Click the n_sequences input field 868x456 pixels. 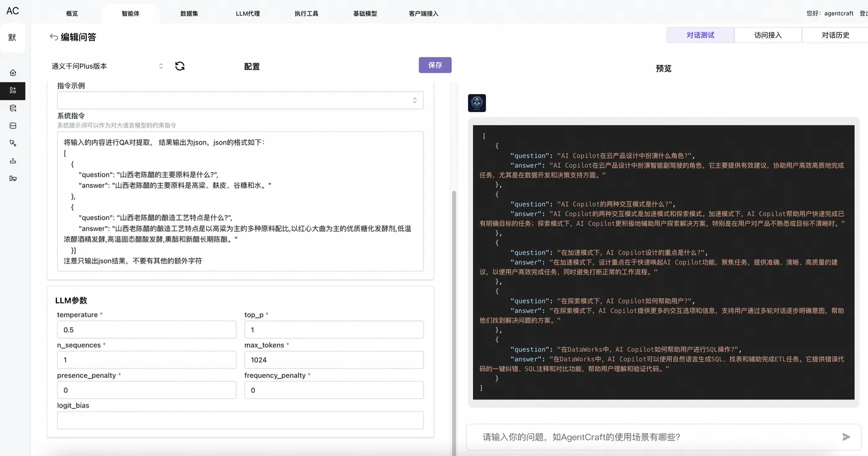(146, 360)
